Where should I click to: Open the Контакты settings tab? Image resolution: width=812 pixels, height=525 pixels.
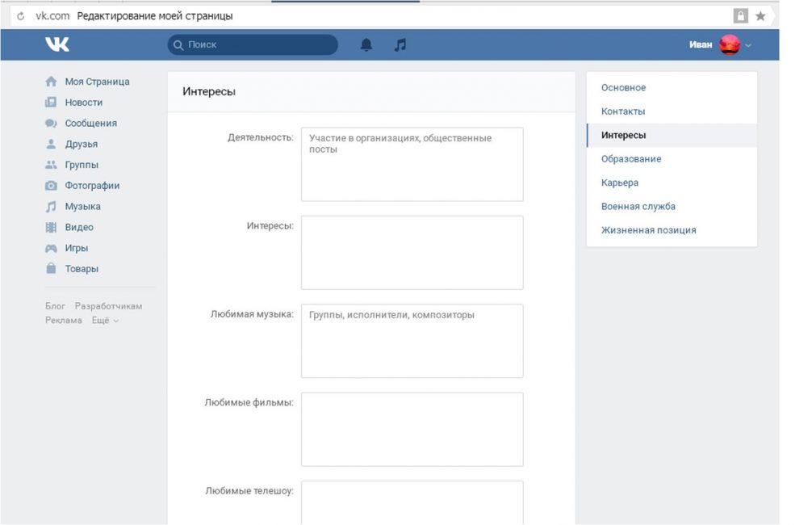click(x=622, y=111)
